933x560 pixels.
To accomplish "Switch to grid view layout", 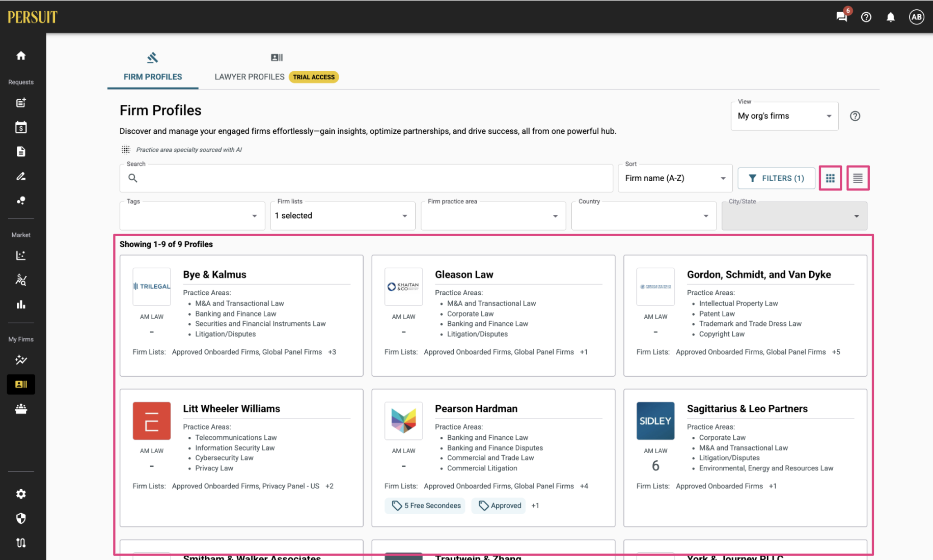I will [830, 178].
